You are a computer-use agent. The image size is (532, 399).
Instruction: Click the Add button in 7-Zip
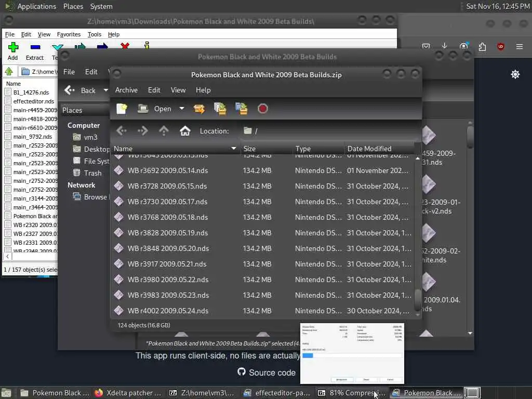(x=13, y=51)
